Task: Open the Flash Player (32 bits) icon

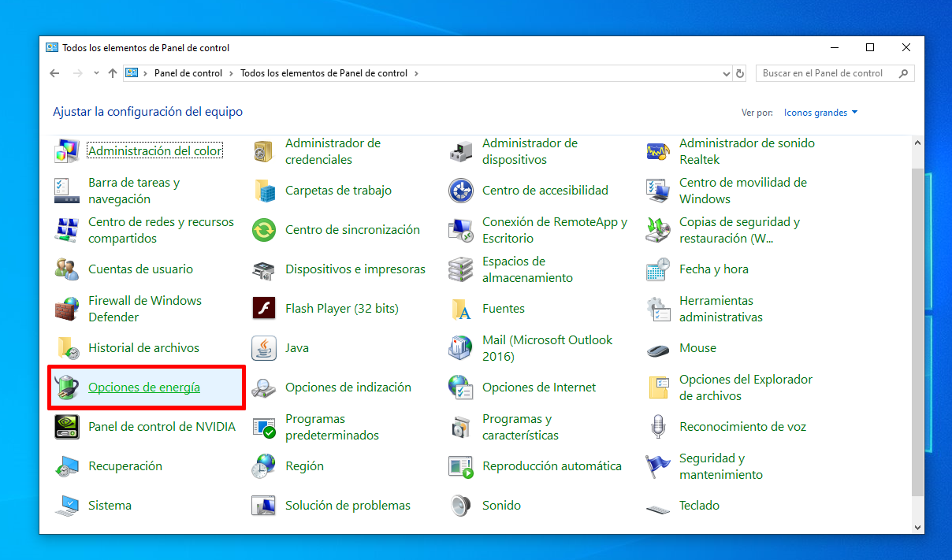Action: tap(263, 308)
